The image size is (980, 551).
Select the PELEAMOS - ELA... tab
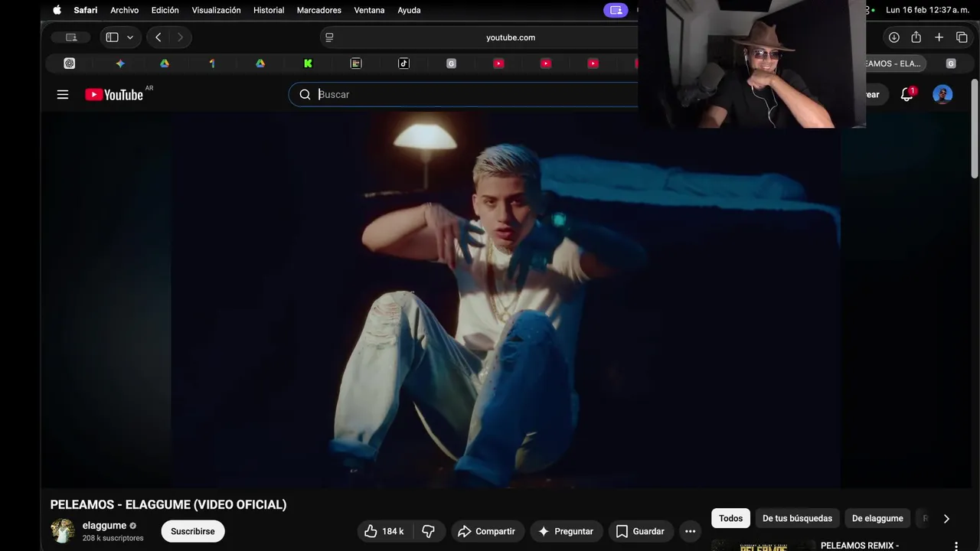pos(894,64)
